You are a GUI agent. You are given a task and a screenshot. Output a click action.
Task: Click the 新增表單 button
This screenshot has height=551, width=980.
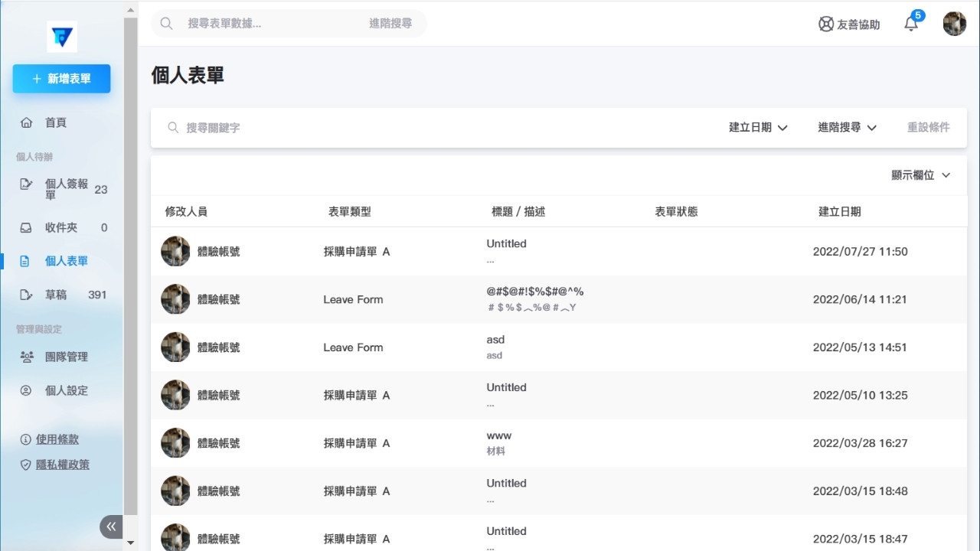click(x=61, y=79)
